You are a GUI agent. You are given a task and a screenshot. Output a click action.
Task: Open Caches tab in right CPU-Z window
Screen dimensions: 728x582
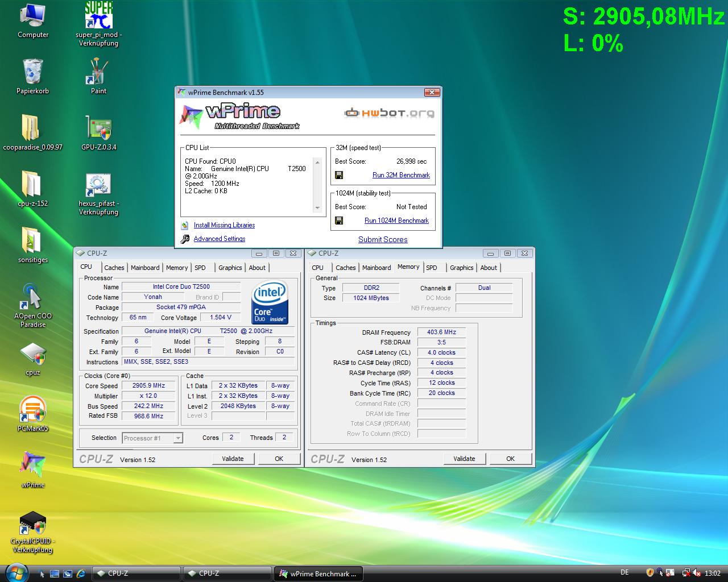345,268
